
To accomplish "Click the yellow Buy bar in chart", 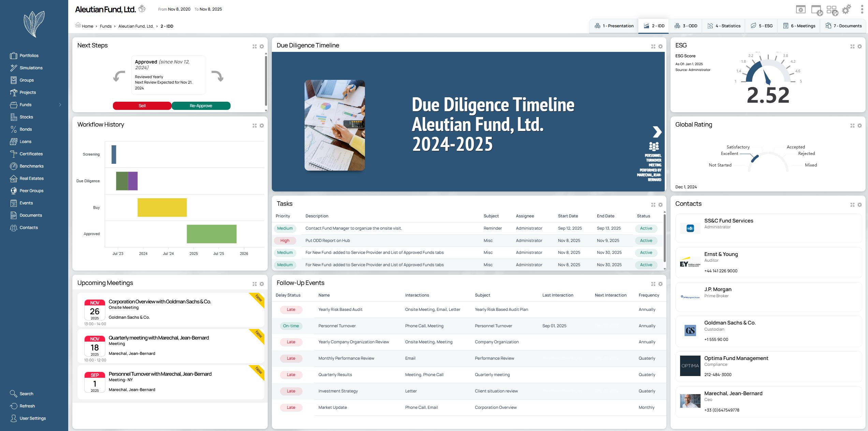I will 162,207.
